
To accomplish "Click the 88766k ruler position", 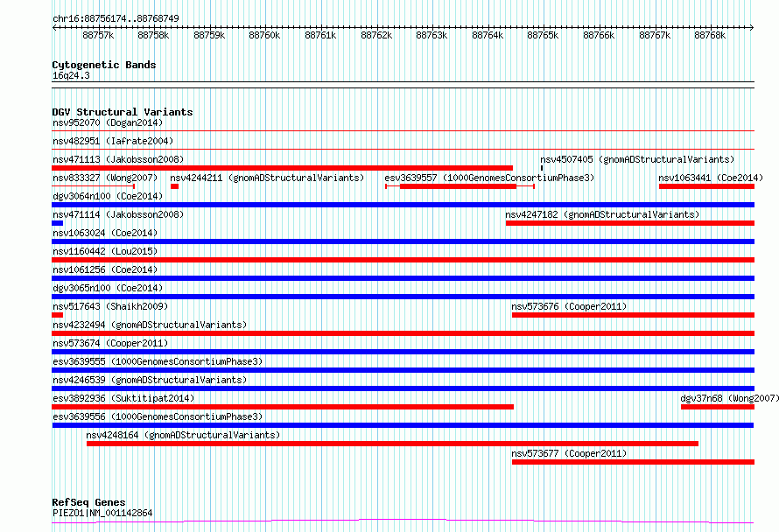I will coord(598,35).
